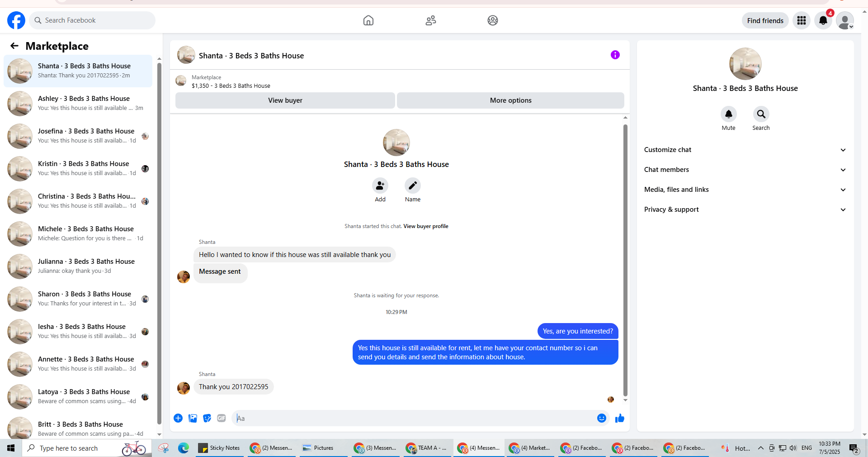Choose a sticker icon in composer
Image resolution: width=868 pixels, height=457 pixels.
coord(207,418)
